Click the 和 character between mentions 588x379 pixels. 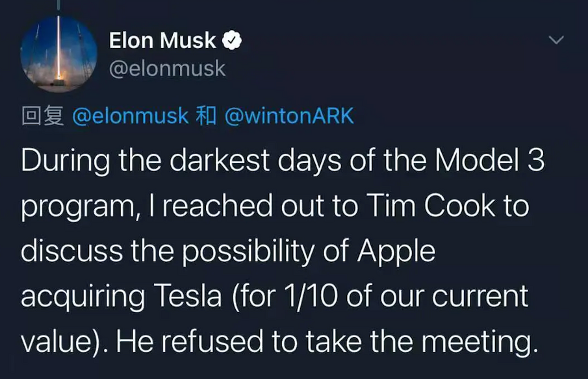point(206,116)
